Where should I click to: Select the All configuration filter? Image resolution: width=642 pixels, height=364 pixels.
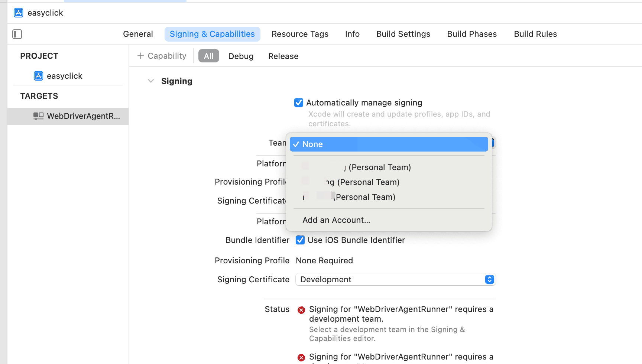coord(209,56)
